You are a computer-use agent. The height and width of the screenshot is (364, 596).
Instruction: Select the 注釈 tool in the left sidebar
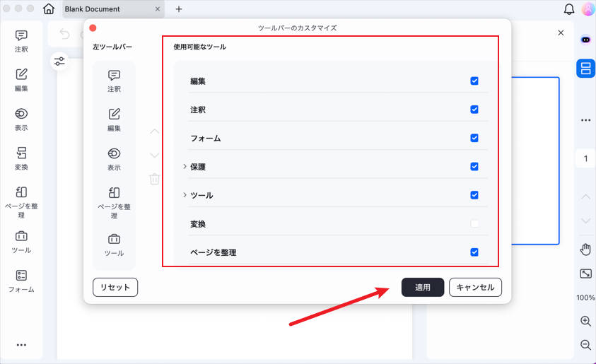tap(21, 41)
